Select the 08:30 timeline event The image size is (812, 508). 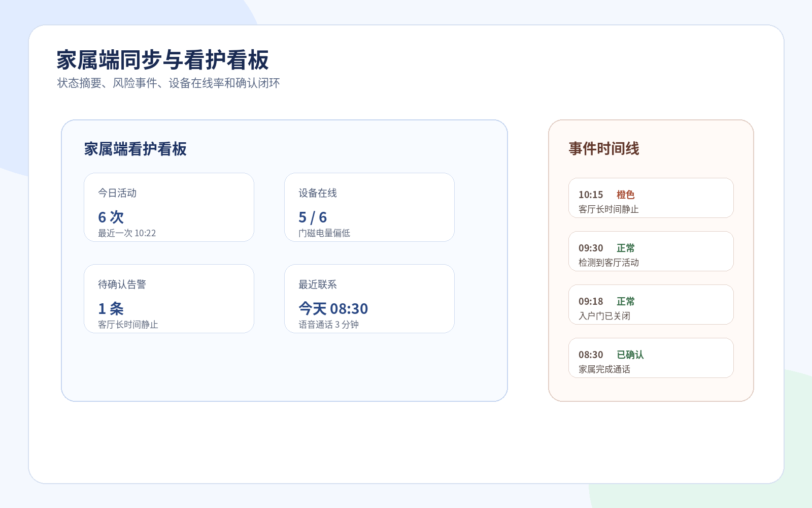pyautogui.click(x=651, y=358)
